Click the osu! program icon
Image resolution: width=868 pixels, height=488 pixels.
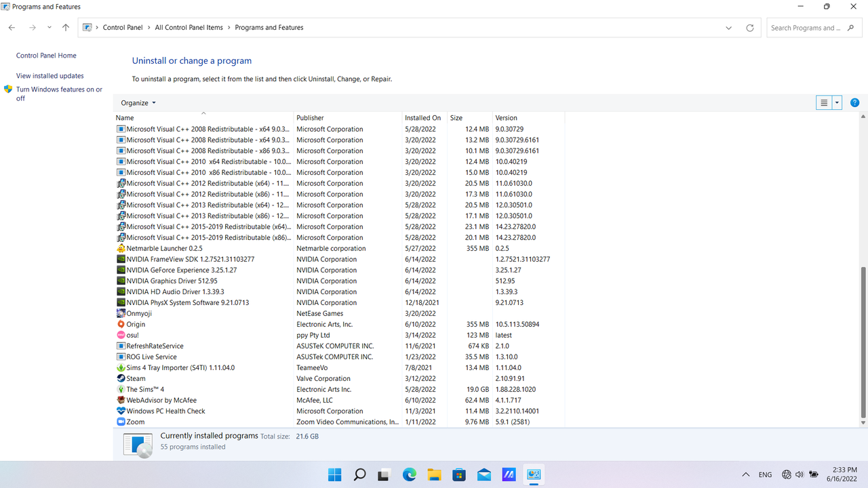[x=121, y=335]
